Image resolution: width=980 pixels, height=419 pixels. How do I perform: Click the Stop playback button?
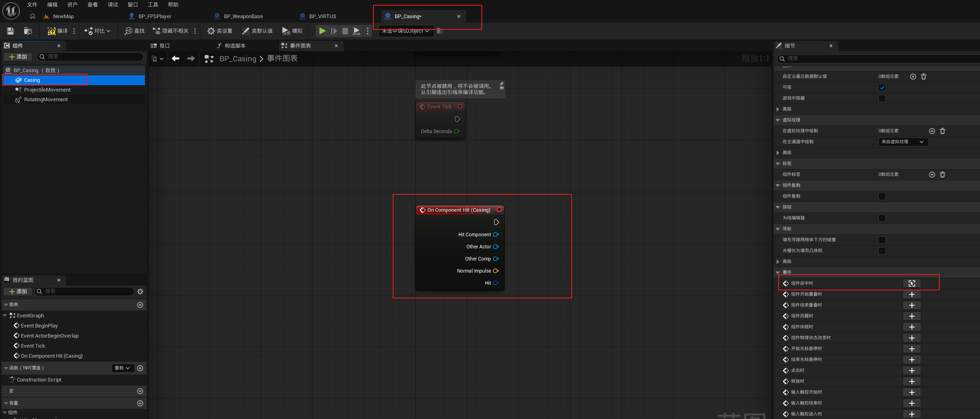click(345, 31)
